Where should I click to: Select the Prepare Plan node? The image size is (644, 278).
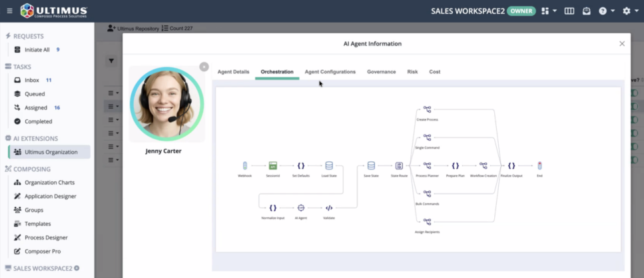point(455,166)
